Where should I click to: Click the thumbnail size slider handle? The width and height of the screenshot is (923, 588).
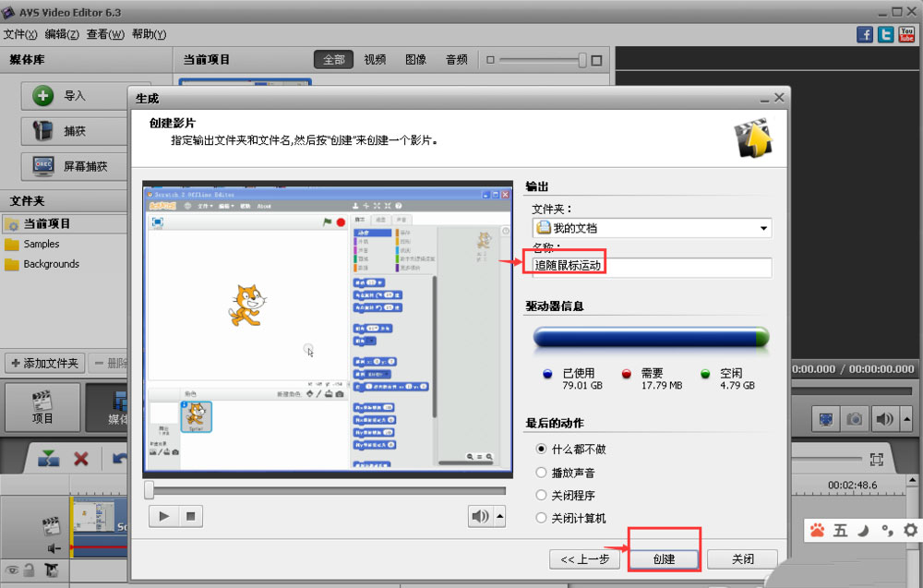point(582,60)
